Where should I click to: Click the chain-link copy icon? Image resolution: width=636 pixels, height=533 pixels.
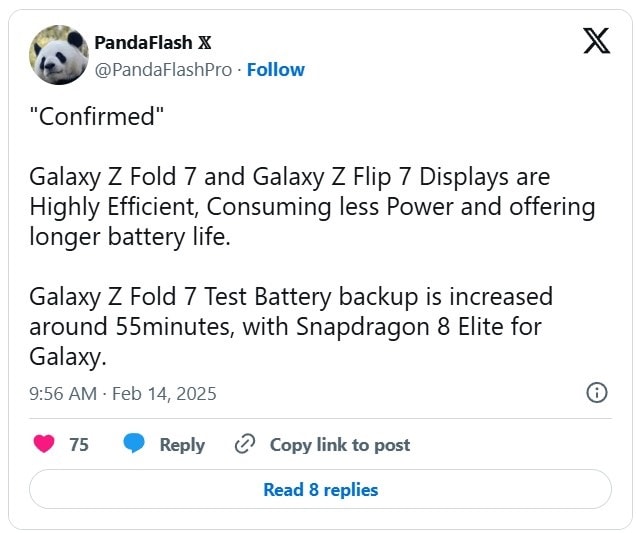click(245, 445)
